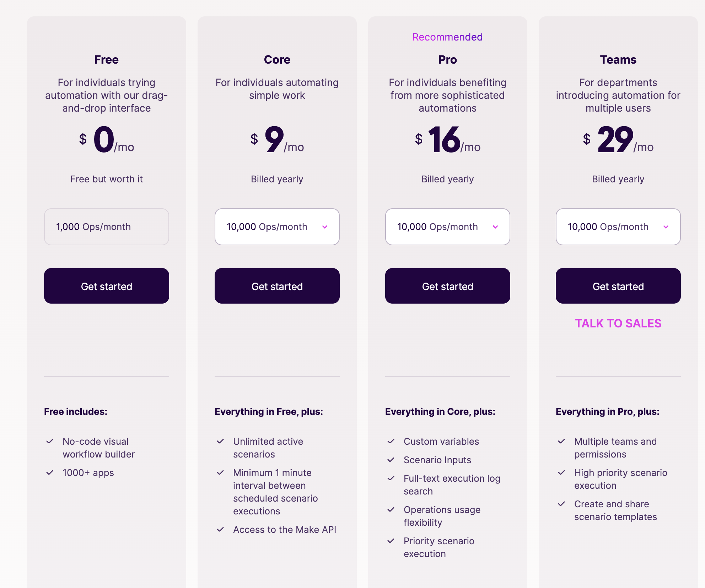
Task: Click checkmark beside No-code visual workflow builder
Action: point(50,442)
